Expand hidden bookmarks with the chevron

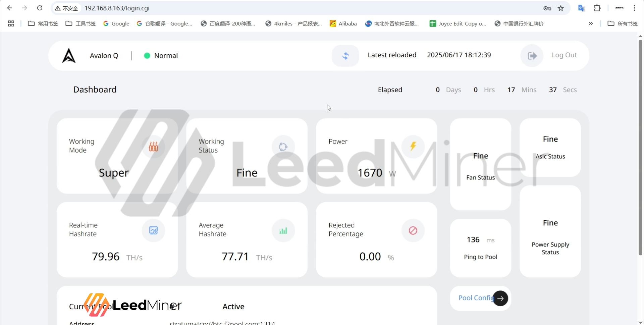(591, 23)
